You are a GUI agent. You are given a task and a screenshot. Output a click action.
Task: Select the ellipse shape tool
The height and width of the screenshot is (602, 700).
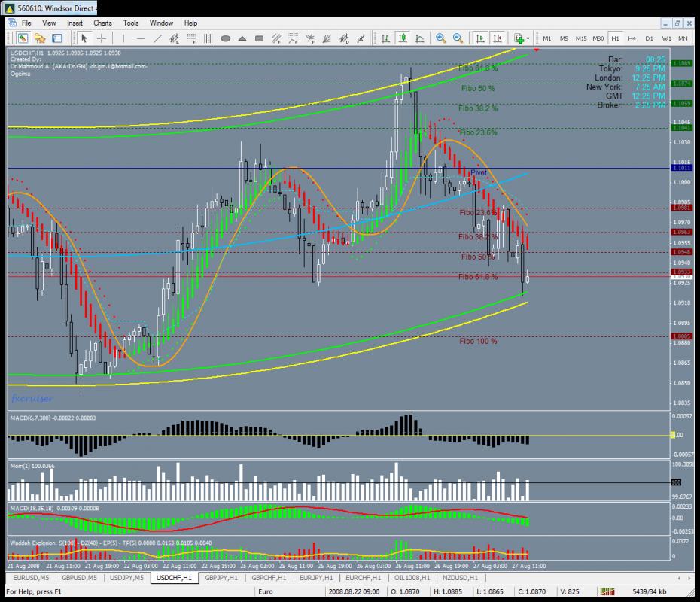pyautogui.click(x=226, y=38)
